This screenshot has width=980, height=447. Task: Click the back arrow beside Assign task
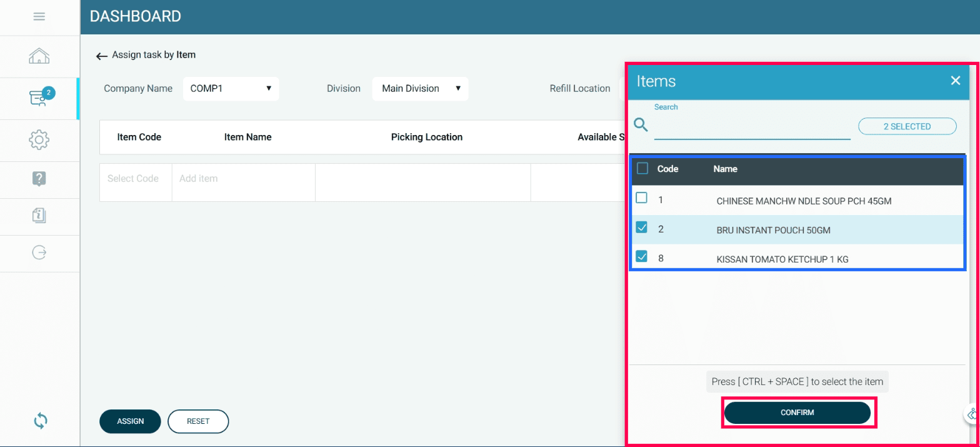[102, 56]
